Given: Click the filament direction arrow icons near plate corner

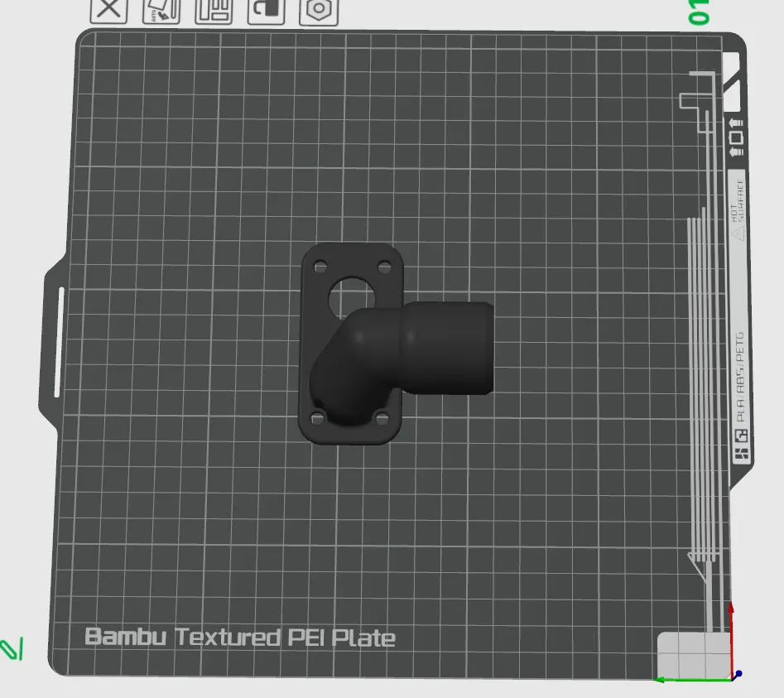Looking at the screenshot, I should pyautogui.click(x=734, y=137).
